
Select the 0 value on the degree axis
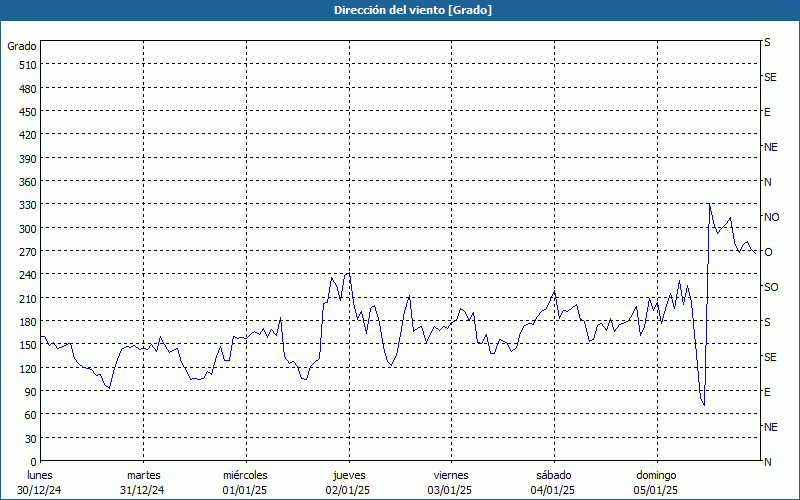[x=34, y=462]
